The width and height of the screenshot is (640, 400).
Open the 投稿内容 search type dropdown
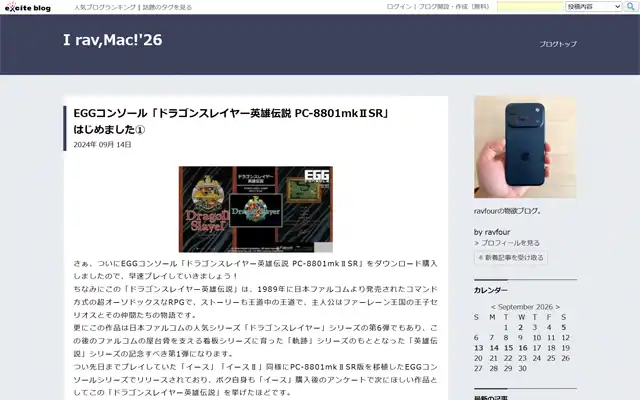pos(594,7)
